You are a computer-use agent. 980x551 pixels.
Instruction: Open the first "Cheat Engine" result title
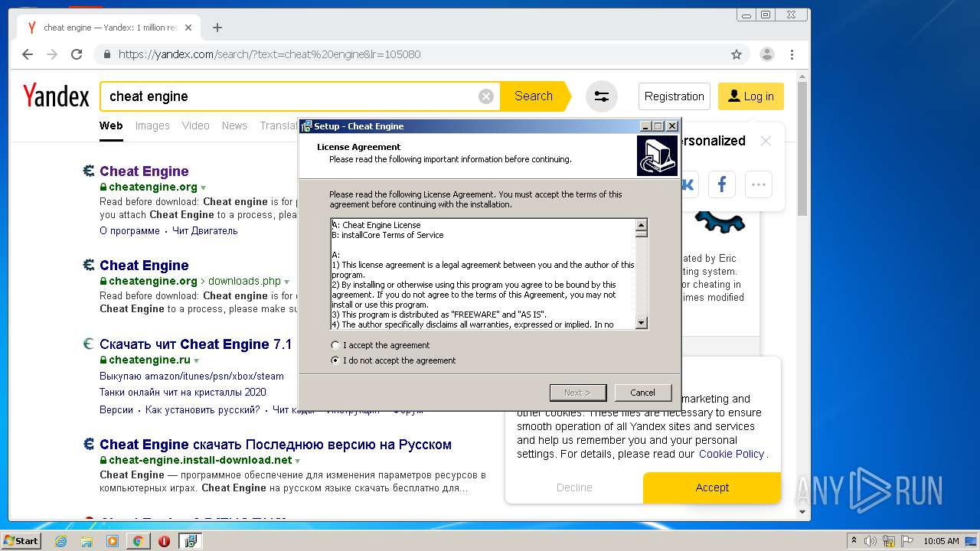(144, 171)
